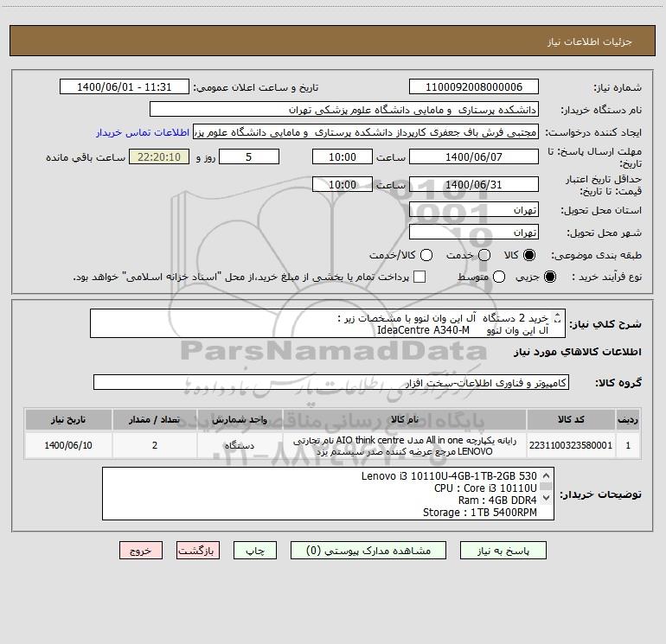Viewport: 666px width, 644px height.
Task: Click the deadline hour field next to 1400/06/07
Action: pos(343,157)
